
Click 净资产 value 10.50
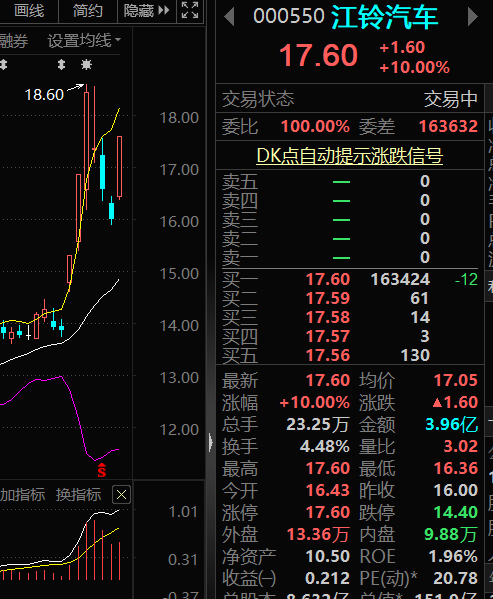coord(328,556)
